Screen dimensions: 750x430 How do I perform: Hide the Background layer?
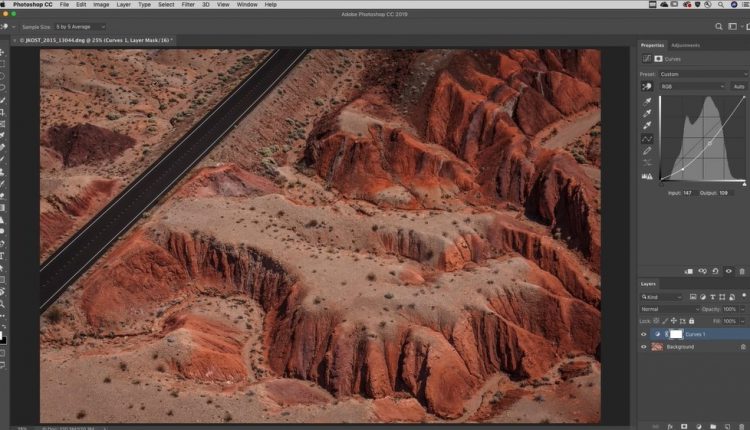(x=644, y=347)
